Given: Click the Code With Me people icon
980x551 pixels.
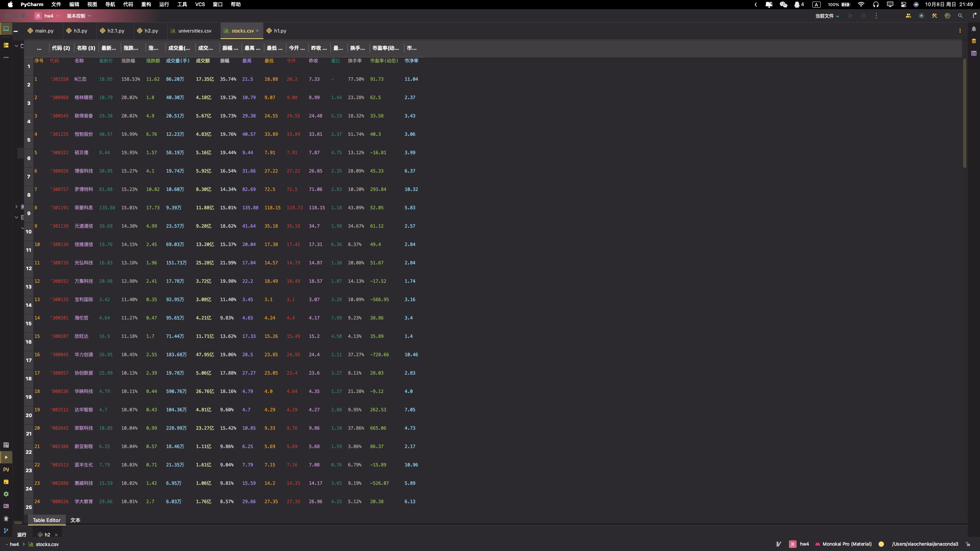Looking at the screenshot, I should (908, 16).
